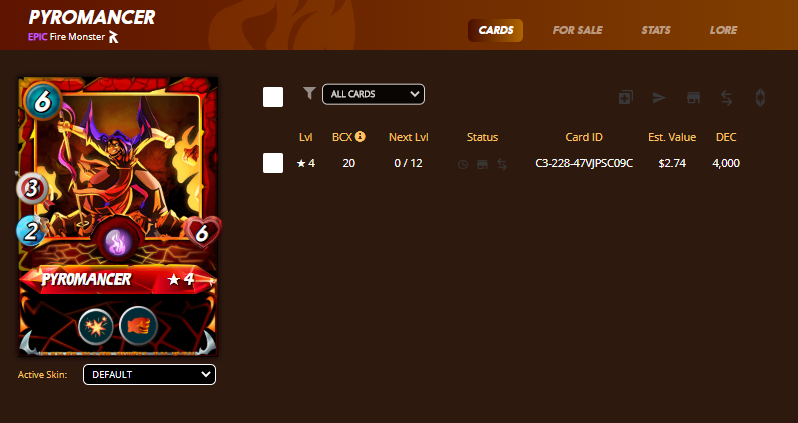Click card ID C3-228-47VJPSC09C
Image resolution: width=798 pixels, height=423 pixels.
click(x=584, y=163)
